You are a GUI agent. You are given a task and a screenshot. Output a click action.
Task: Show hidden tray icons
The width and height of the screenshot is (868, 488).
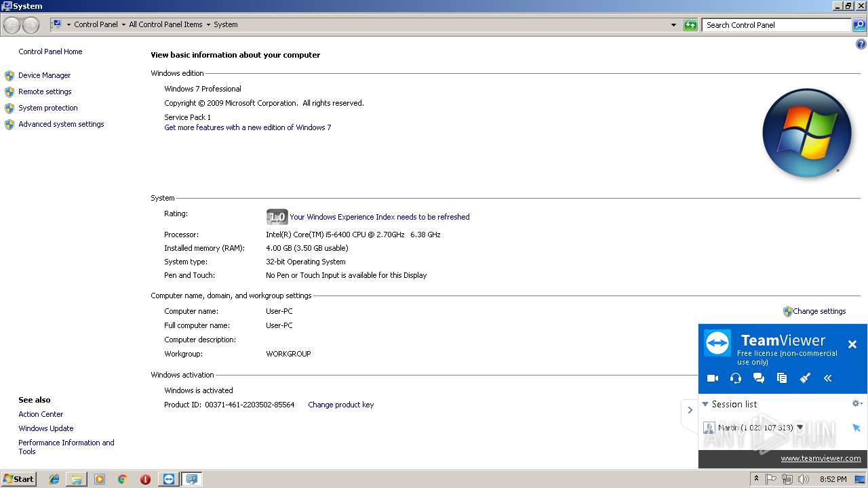tap(756, 479)
